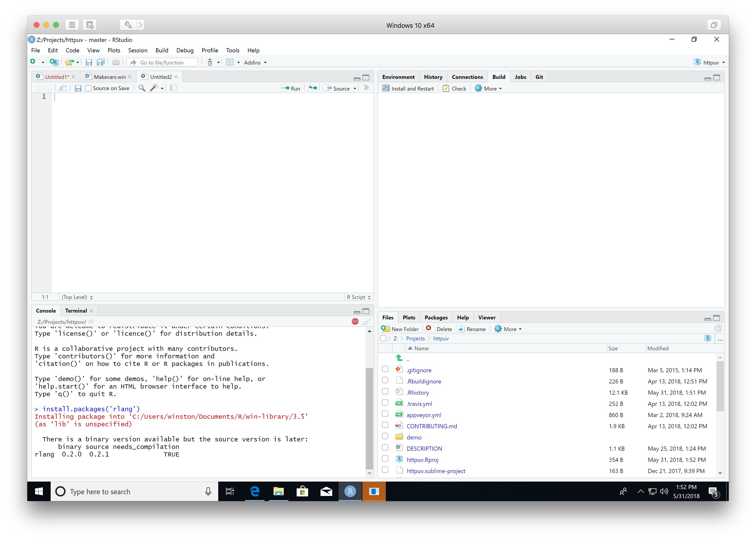Clear the console with the broom icon
756x540 pixels.
tap(366, 322)
